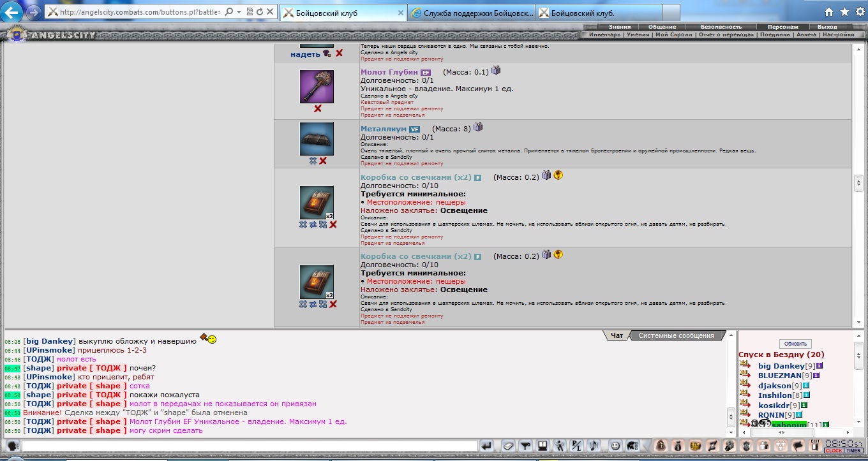Screen dimensions: 868x461
Task: Toggle the sound speaker icon
Action: [x=593, y=445]
